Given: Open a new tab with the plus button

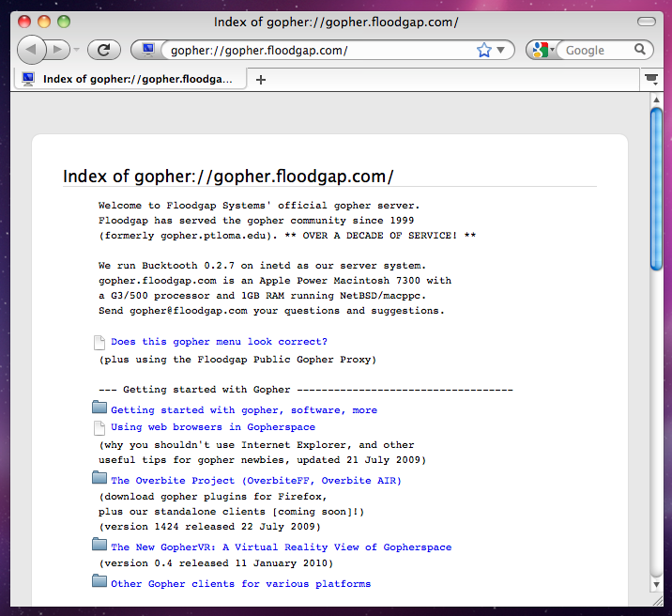Looking at the screenshot, I should [261, 80].
